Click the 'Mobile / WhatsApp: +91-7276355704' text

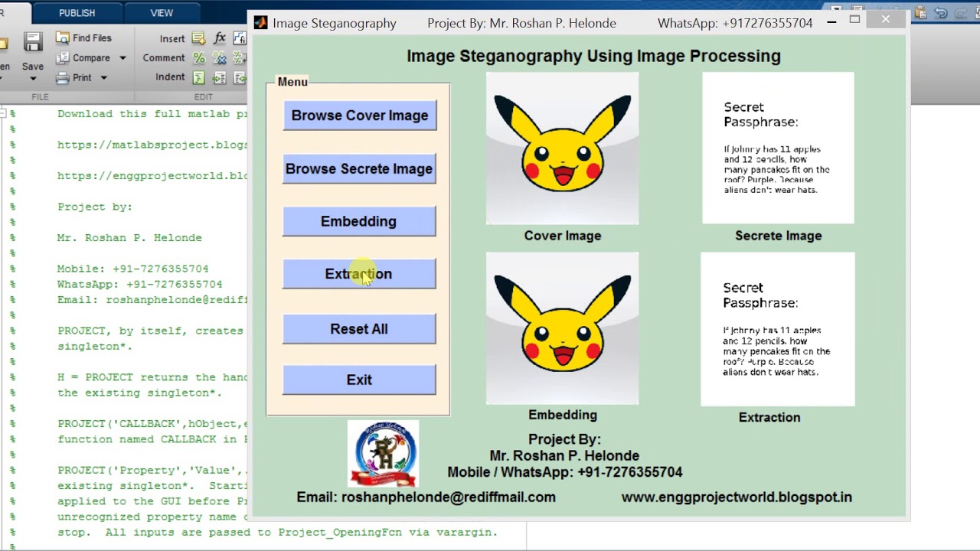(565, 472)
